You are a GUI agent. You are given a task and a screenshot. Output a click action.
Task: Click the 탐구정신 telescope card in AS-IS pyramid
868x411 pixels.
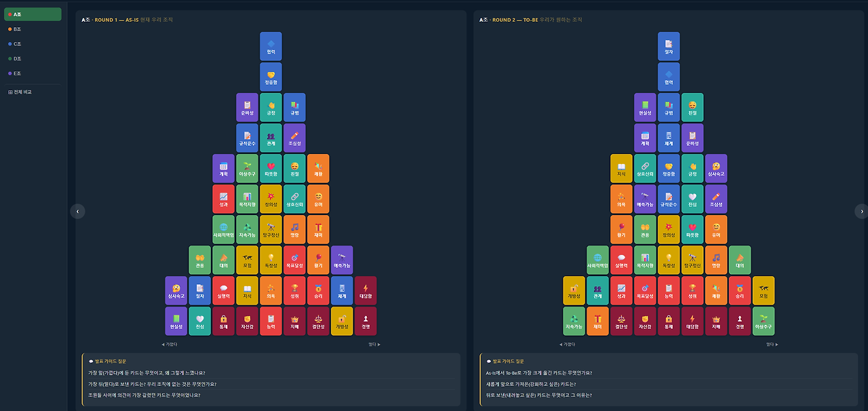(x=271, y=229)
